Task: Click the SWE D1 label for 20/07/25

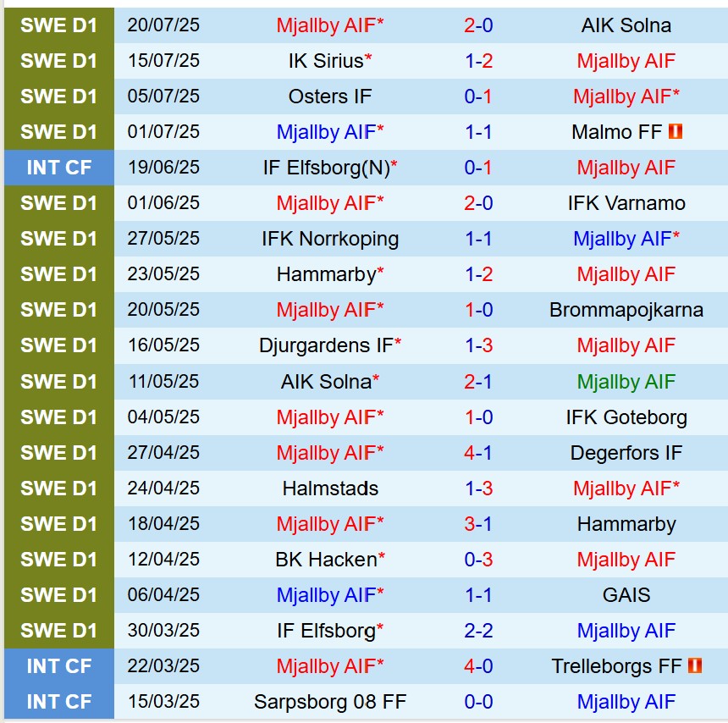Action: tap(58, 25)
